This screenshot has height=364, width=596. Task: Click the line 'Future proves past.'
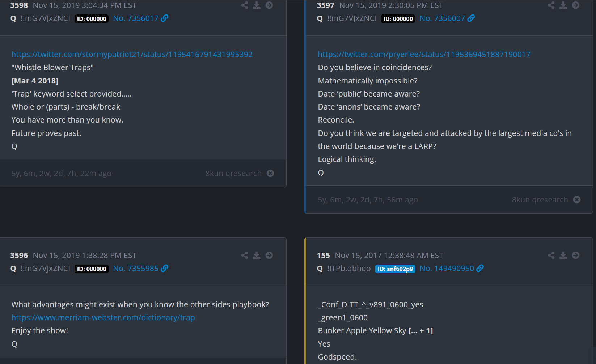(x=46, y=133)
